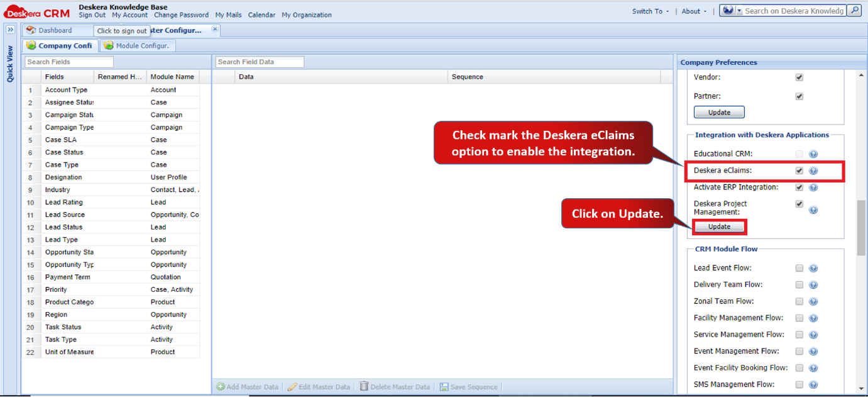Click the search magnifier icon

coord(854,11)
